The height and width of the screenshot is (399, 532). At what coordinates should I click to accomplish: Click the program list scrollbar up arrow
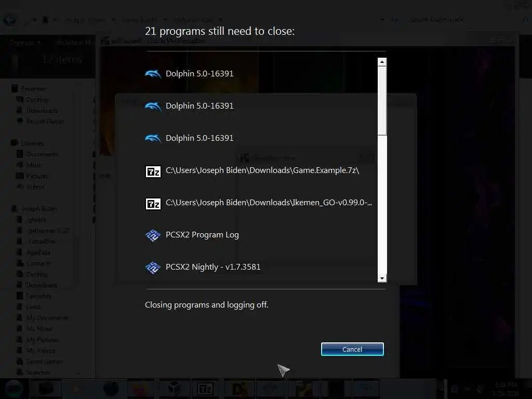382,62
